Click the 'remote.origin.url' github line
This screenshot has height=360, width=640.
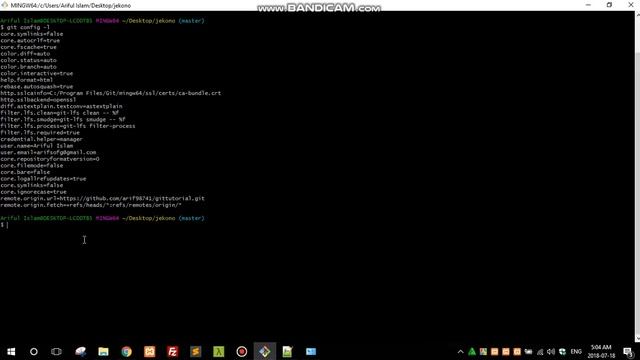102,198
